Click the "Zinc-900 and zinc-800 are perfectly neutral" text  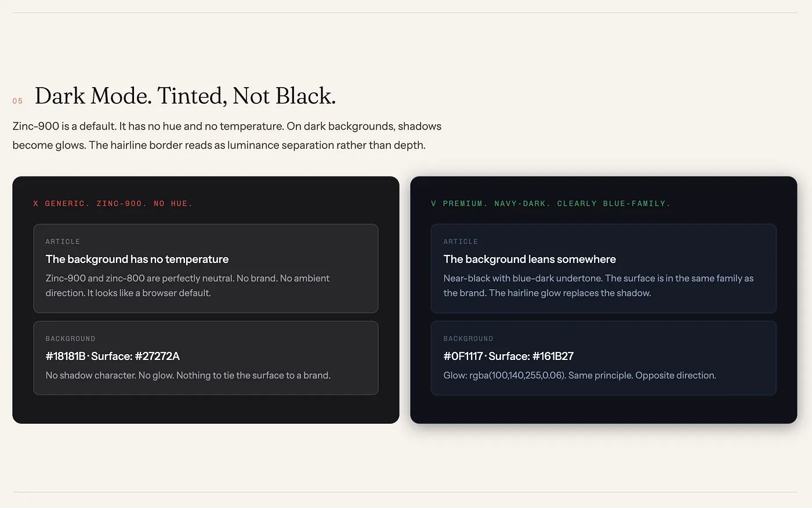point(187,279)
